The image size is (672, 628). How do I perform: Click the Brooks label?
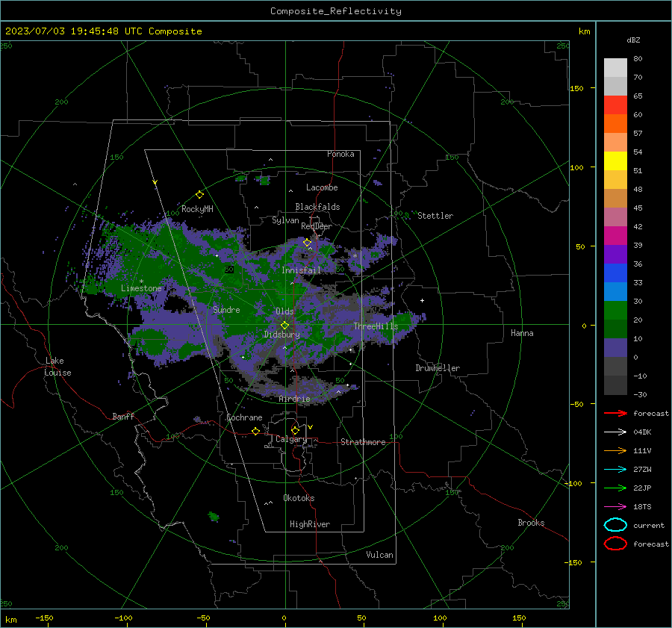click(531, 523)
